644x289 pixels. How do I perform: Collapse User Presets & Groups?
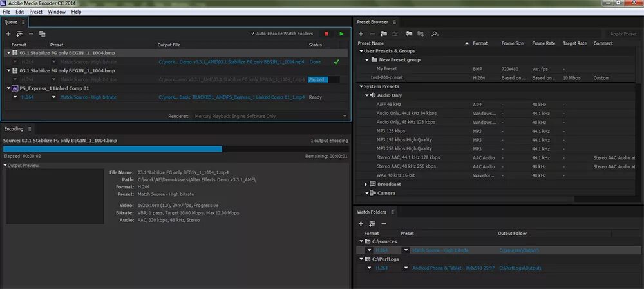point(361,51)
